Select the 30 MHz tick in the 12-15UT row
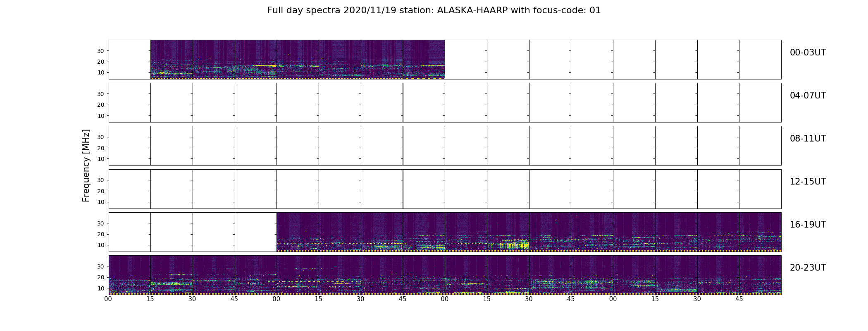This screenshot has width=868, height=331. (100, 180)
